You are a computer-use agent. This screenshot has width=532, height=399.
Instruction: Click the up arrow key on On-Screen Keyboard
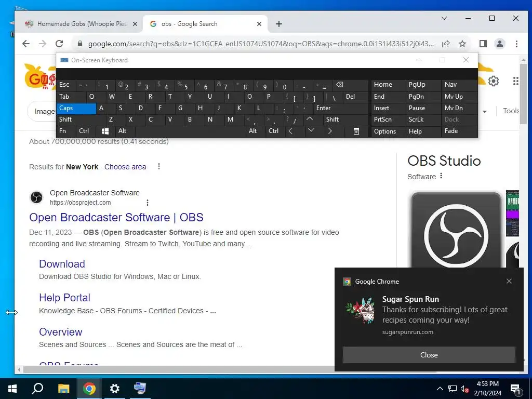click(310, 119)
